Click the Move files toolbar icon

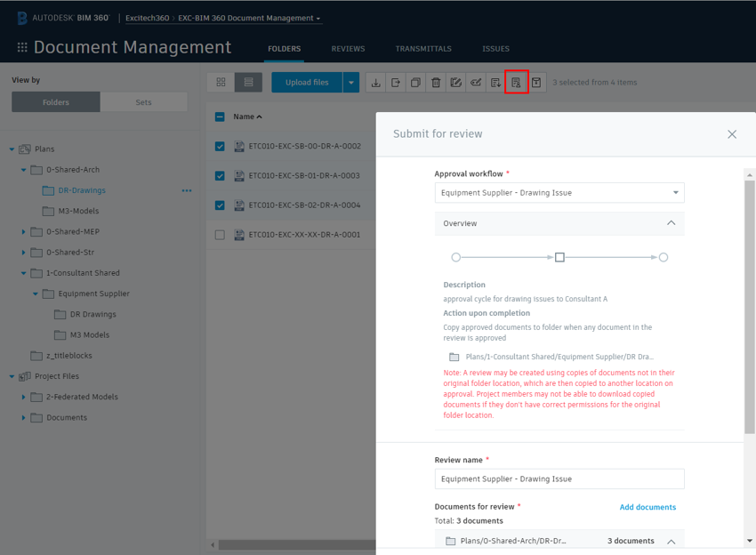[x=396, y=83]
